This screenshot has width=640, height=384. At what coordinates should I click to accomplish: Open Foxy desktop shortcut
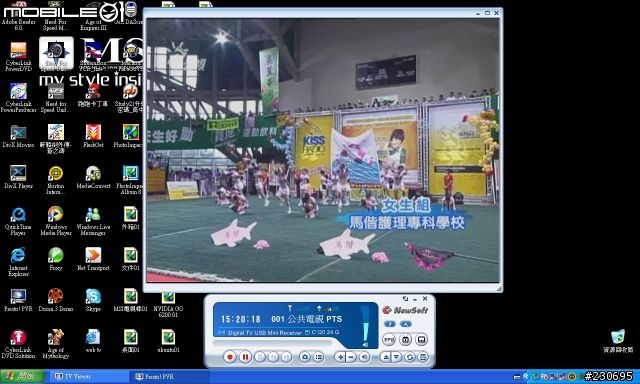pos(56,260)
